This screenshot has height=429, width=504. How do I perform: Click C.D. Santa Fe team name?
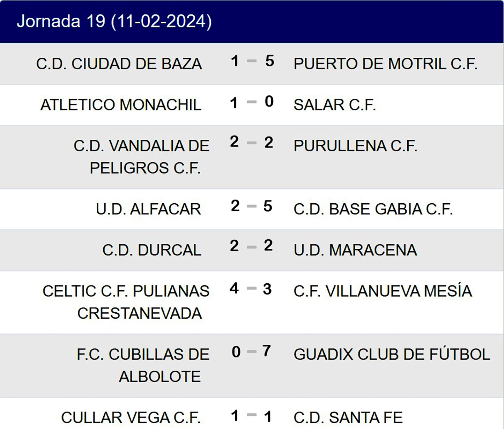click(348, 418)
